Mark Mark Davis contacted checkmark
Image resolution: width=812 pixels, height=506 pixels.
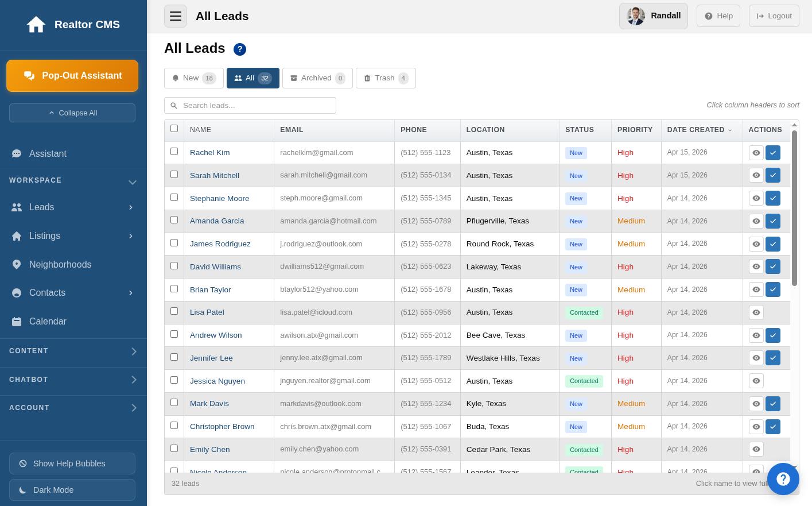coord(773,404)
